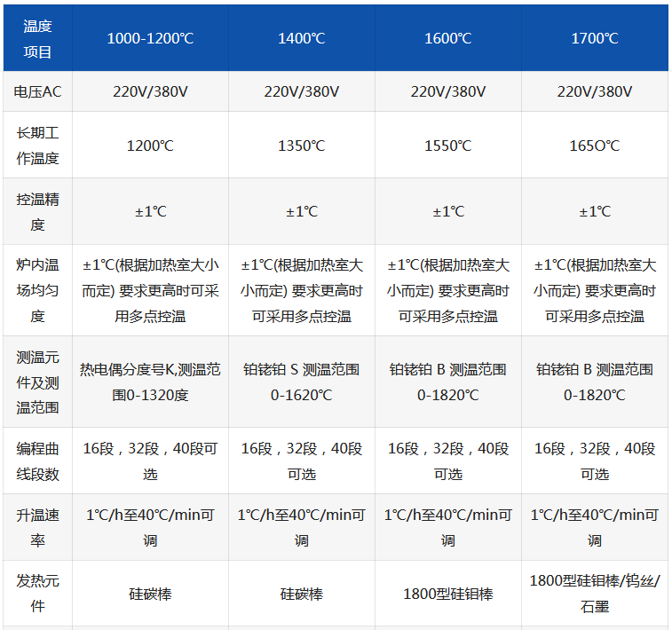672x630 pixels.
Task: Select the 1000-1200℃ column header
Action: click(150, 38)
